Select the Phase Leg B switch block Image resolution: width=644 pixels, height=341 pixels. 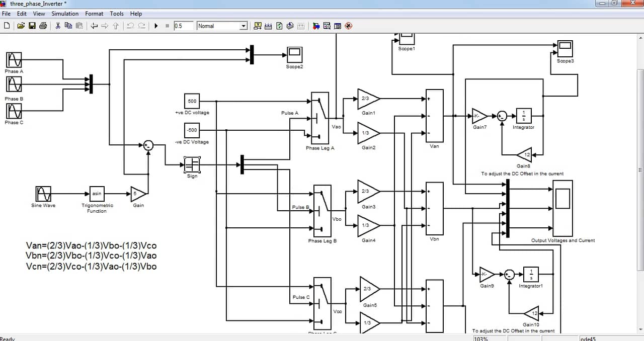coord(323,211)
